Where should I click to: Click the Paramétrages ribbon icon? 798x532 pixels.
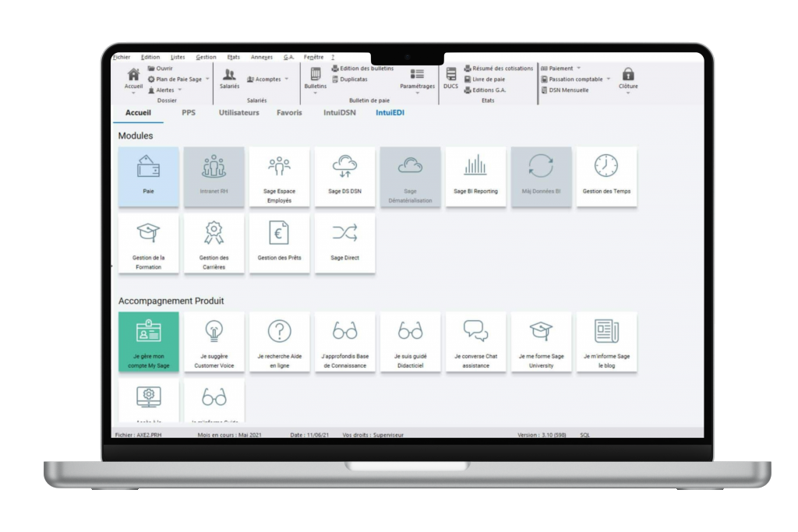418,74
